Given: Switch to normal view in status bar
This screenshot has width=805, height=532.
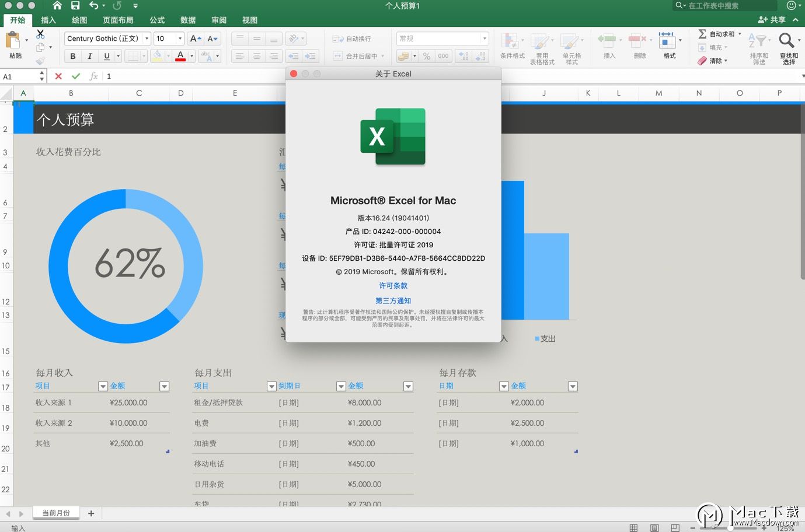Looking at the screenshot, I should point(634,528).
